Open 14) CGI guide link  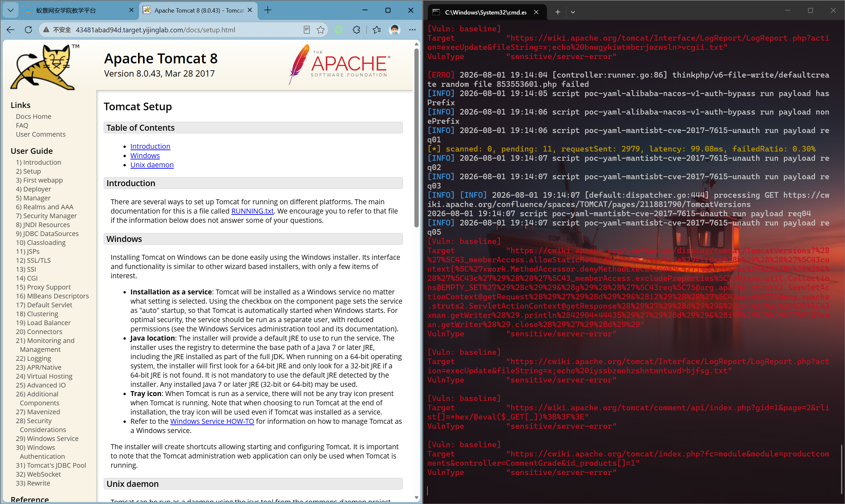click(27, 278)
